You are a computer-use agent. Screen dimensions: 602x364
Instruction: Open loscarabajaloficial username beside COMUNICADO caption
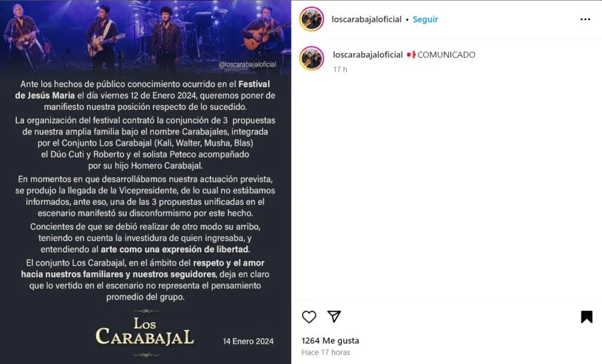pos(367,55)
